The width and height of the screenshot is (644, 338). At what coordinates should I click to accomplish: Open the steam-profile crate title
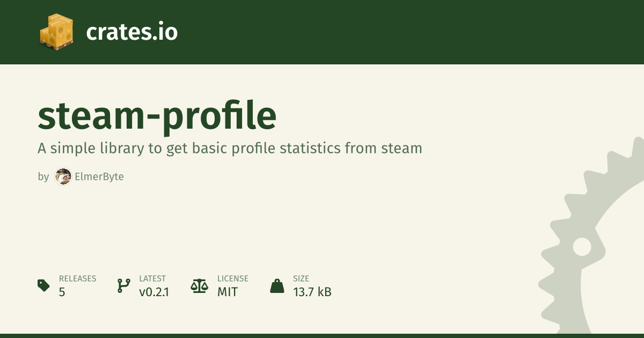(157, 116)
